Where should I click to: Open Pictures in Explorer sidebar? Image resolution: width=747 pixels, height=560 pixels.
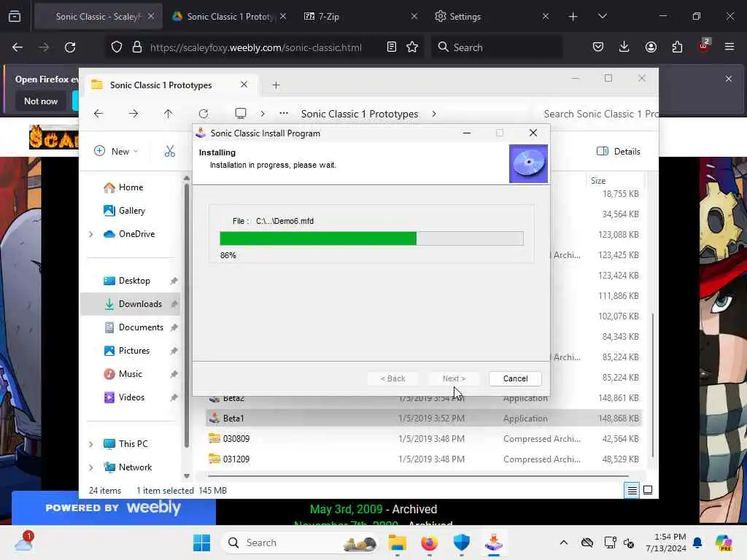[x=130, y=351]
